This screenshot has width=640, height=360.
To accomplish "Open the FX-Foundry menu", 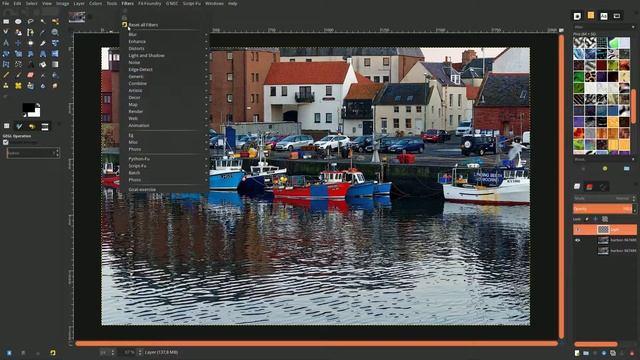I will (x=149, y=3).
